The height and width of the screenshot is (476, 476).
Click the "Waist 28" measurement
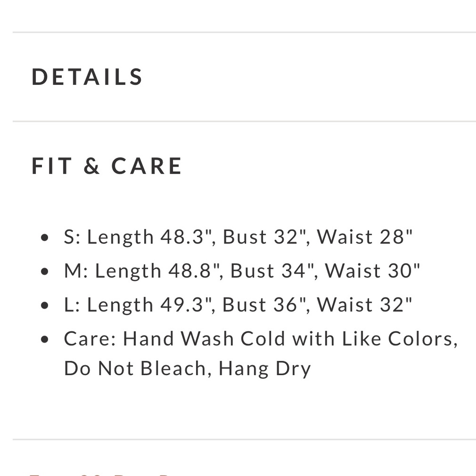pyautogui.click(x=365, y=237)
